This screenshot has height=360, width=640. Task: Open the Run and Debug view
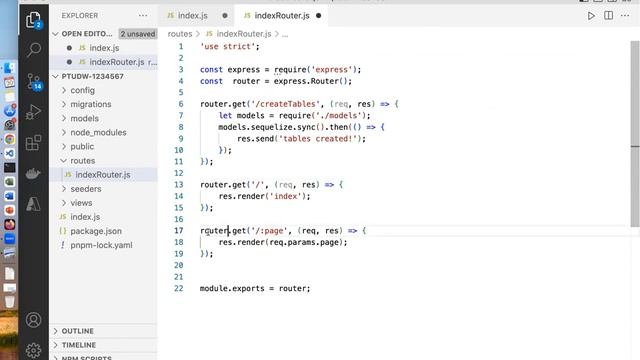click(33, 112)
